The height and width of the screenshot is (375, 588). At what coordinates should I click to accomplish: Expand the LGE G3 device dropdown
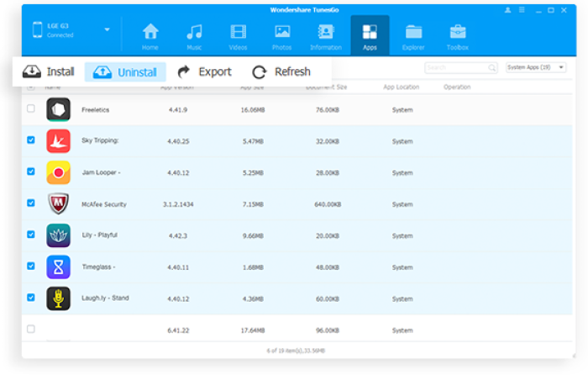(107, 29)
